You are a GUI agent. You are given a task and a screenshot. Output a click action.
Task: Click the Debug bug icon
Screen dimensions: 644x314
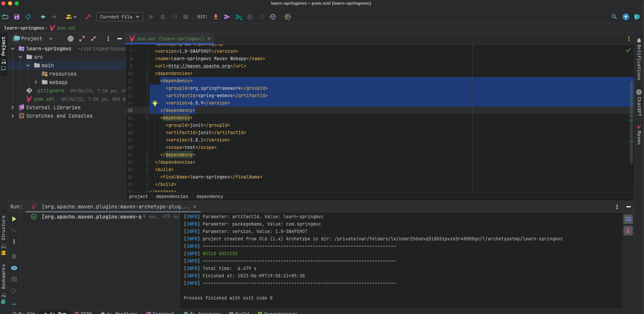tap(163, 17)
